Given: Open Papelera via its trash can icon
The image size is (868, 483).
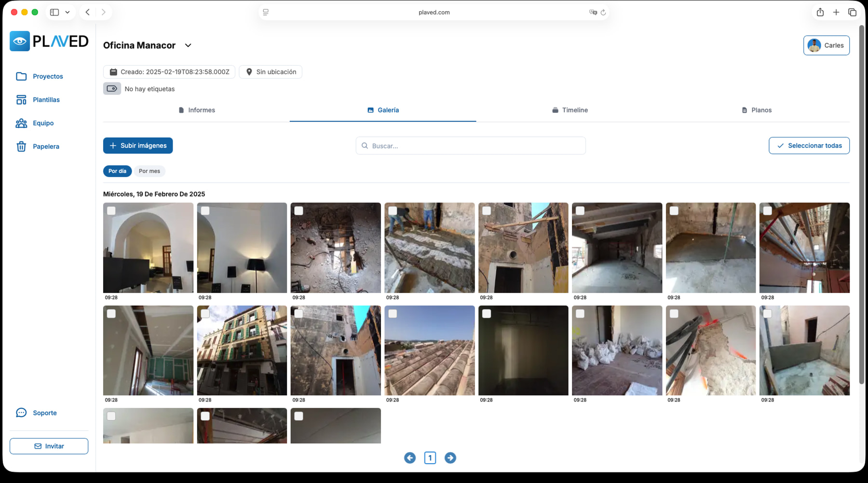Looking at the screenshot, I should coord(21,147).
